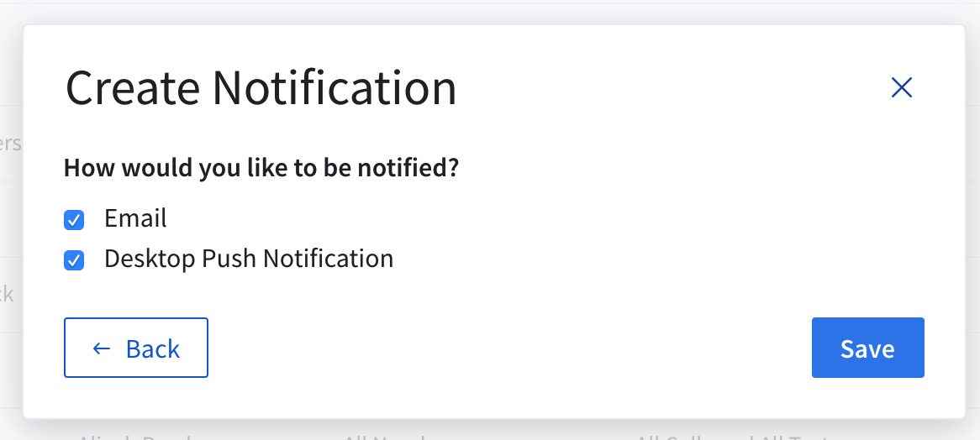
Task: Toggle the checkmark beside Desktop Push Notification
Action: click(x=74, y=260)
